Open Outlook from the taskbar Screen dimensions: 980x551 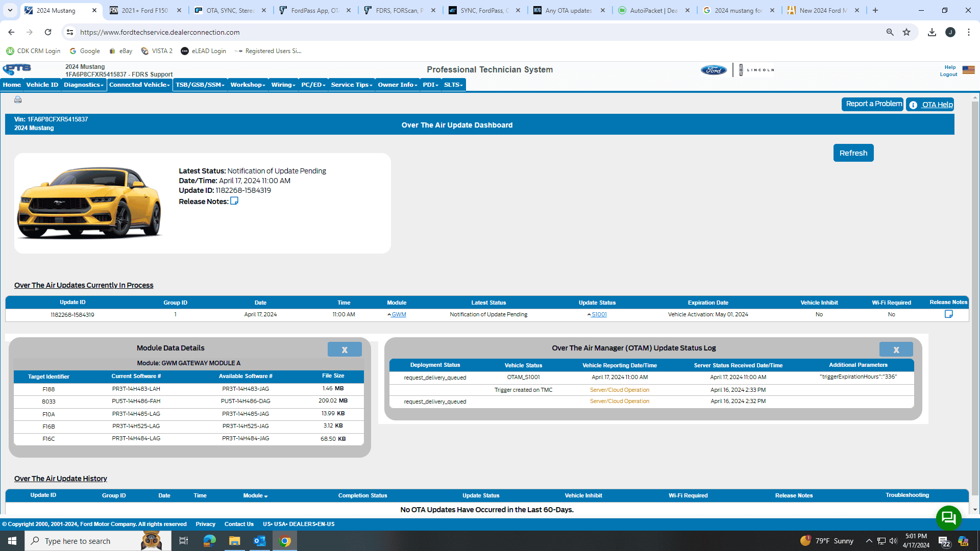[260, 541]
